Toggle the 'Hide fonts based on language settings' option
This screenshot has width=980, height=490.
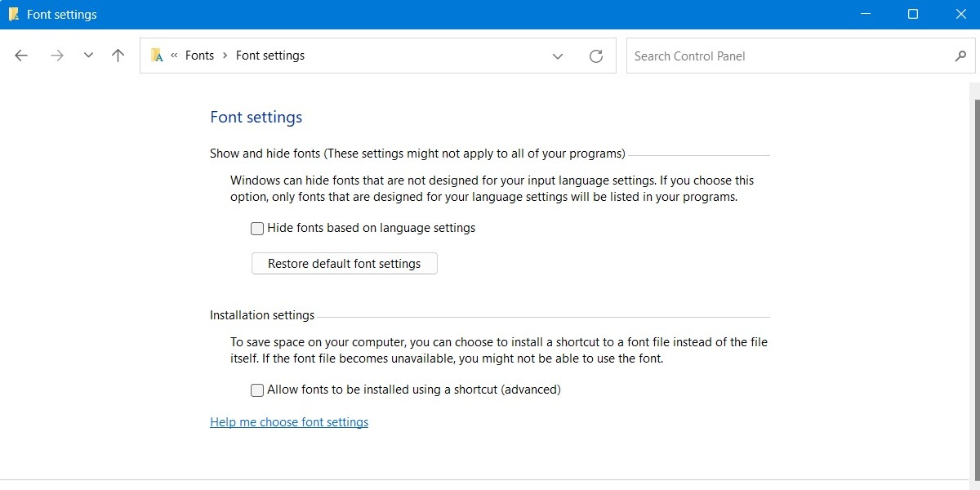point(256,228)
